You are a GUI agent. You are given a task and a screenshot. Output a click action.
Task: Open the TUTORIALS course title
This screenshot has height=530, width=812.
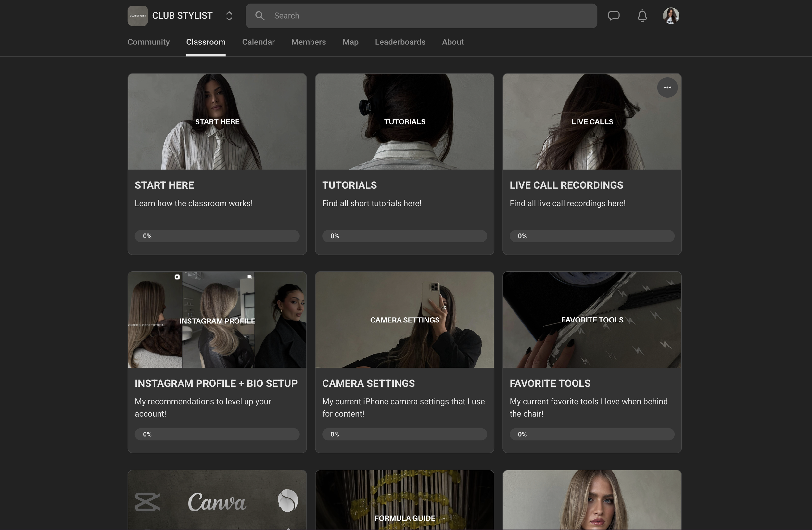tap(349, 185)
